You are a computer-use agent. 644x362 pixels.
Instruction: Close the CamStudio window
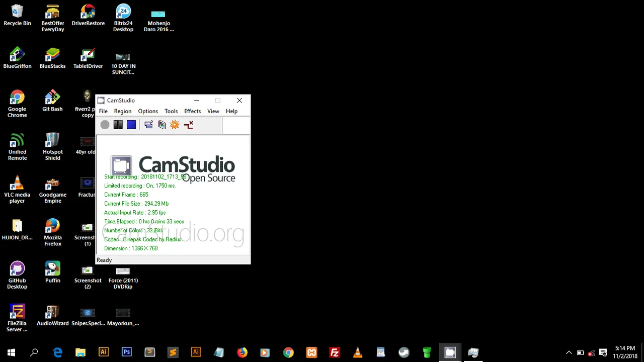(239, 101)
